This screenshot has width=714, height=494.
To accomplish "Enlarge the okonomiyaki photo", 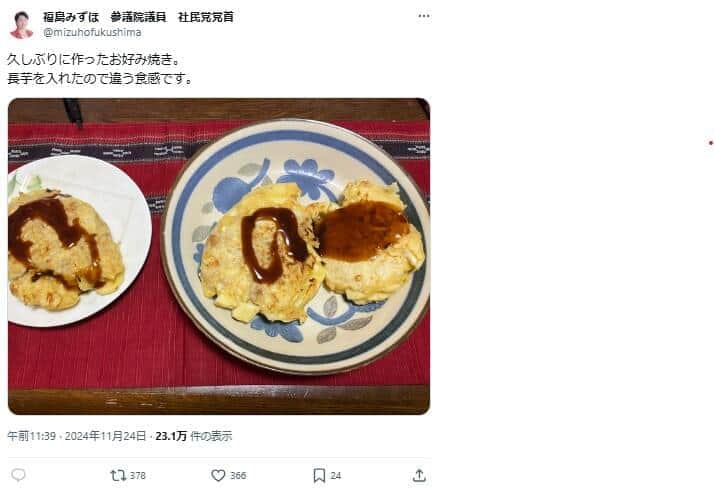I will 219,256.
